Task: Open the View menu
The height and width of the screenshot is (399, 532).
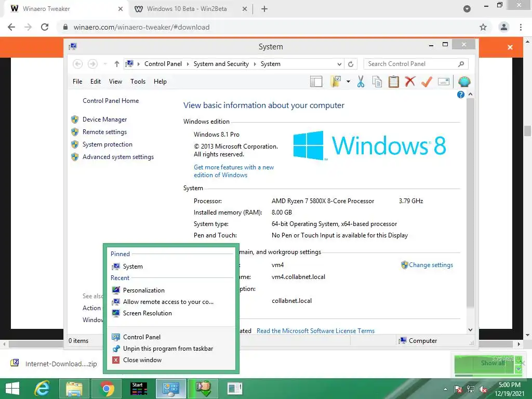Action: (x=115, y=82)
